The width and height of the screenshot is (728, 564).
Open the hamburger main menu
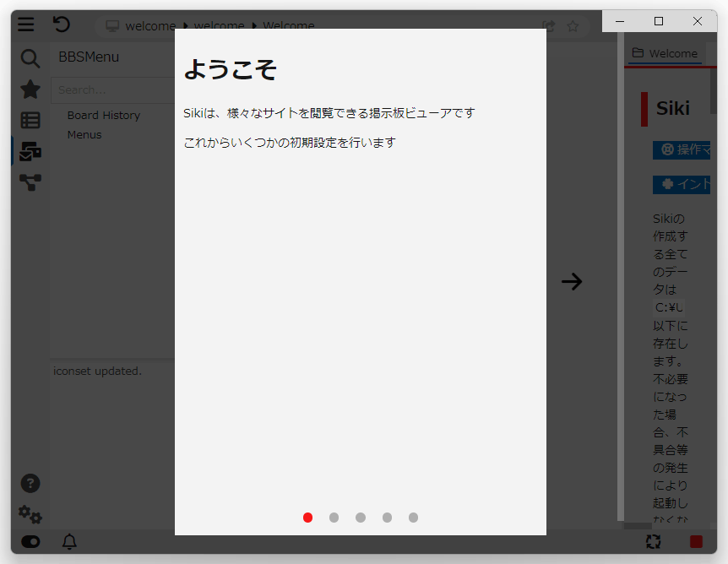[x=26, y=24]
